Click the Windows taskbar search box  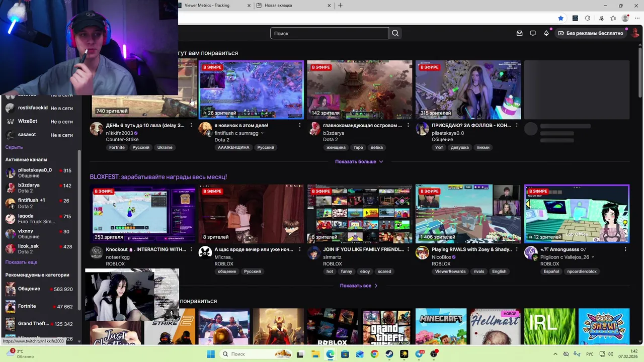click(257, 354)
